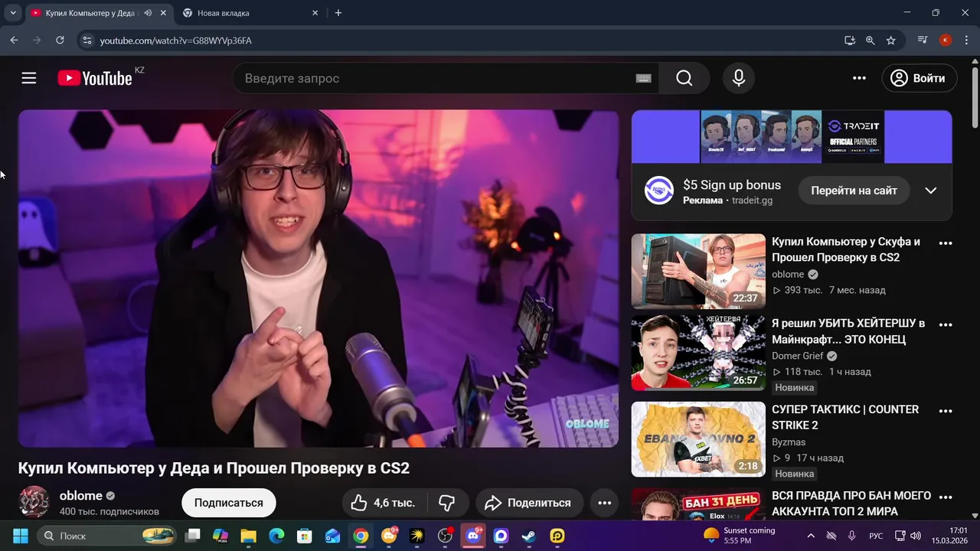
Task: Open options for 'Купил Компьютер у Скуфа' video
Action: point(946,243)
